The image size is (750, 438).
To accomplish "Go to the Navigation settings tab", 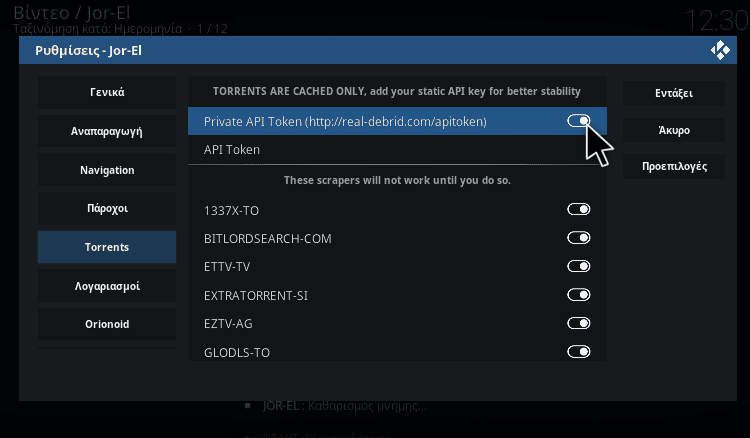I will click(107, 170).
